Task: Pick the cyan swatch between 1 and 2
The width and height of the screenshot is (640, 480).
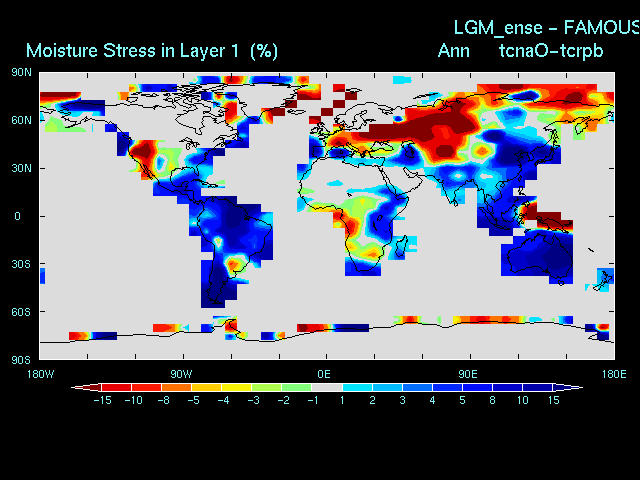Action: (x=356, y=387)
